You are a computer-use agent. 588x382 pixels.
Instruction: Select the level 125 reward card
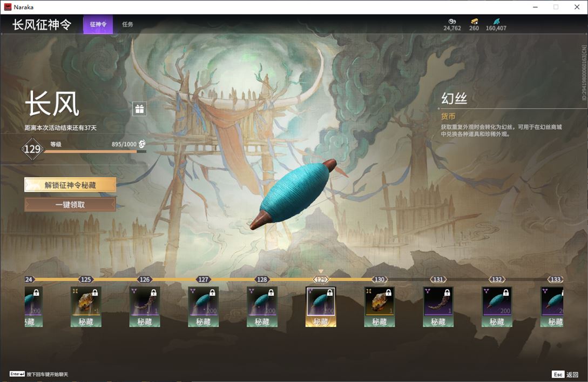click(x=86, y=306)
